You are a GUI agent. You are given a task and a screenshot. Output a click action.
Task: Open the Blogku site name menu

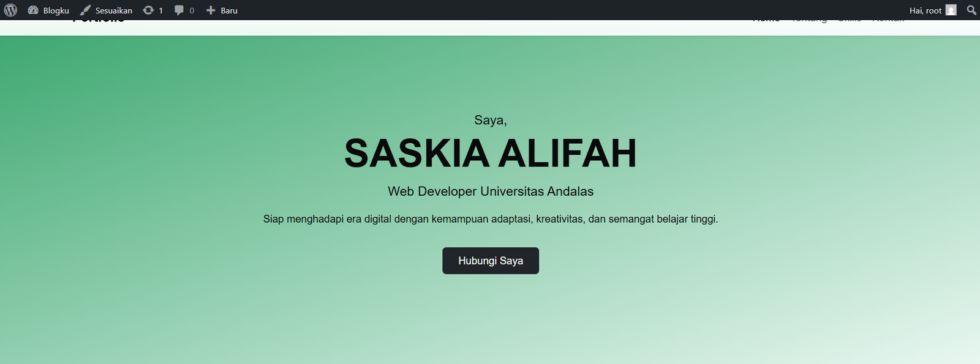coord(56,10)
